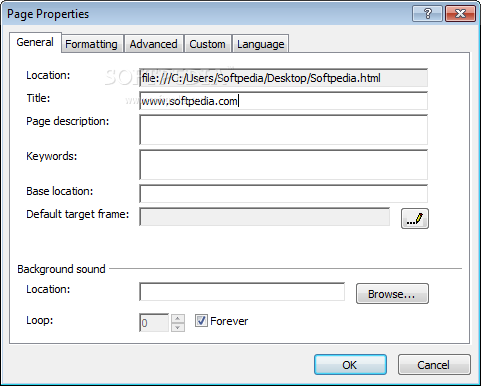The width and height of the screenshot is (481, 386).
Task: Switch to the Formatting tab
Action: [x=91, y=44]
